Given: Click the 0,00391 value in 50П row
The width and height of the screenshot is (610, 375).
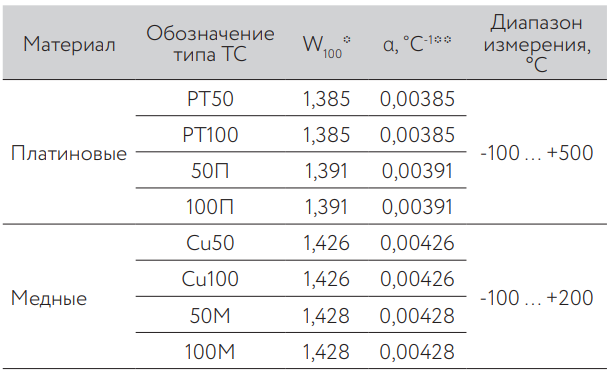Looking at the screenshot, I should 417,171.
